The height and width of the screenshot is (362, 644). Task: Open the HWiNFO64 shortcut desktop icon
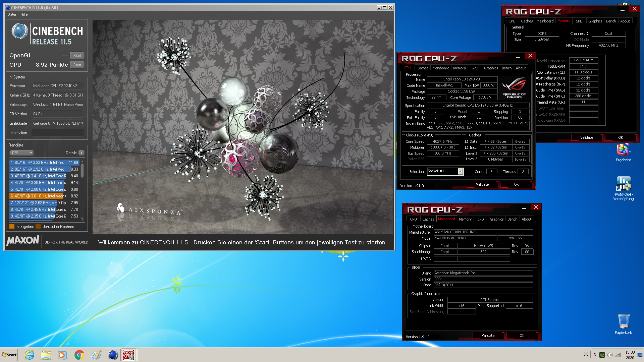point(623,188)
